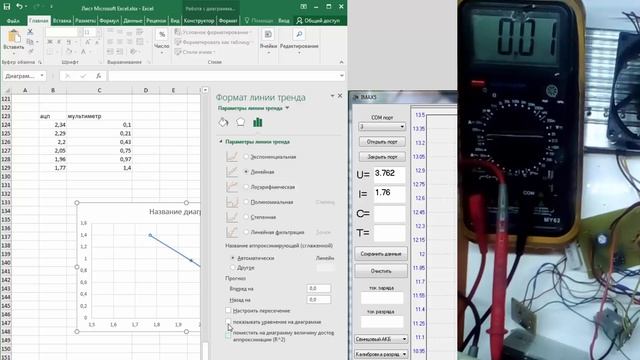This screenshot has height=360, width=640.
Task: Click the Открыть порт button
Action: pyautogui.click(x=382, y=142)
